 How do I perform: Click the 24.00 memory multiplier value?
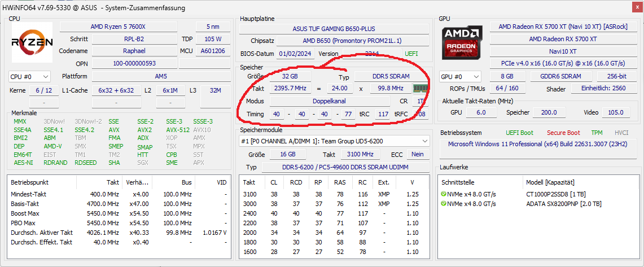pos(340,88)
